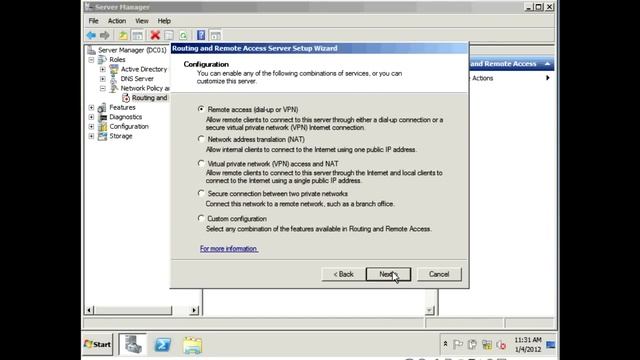Open Windows Explorer folder on taskbar
The height and width of the screenshot is (360, 640).
pyautogui.click(x=192, y=345)
